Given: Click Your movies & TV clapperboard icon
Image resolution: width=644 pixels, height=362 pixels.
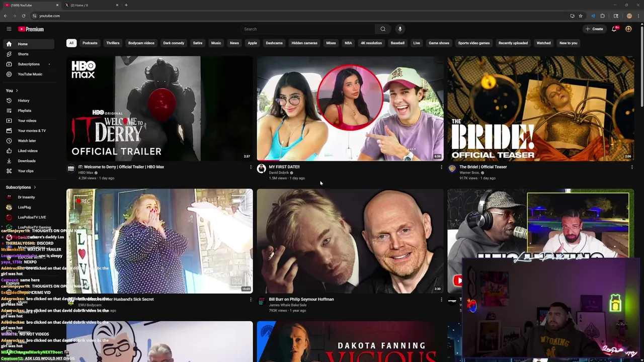Looking at the screenshot, I should pos(9,131).
